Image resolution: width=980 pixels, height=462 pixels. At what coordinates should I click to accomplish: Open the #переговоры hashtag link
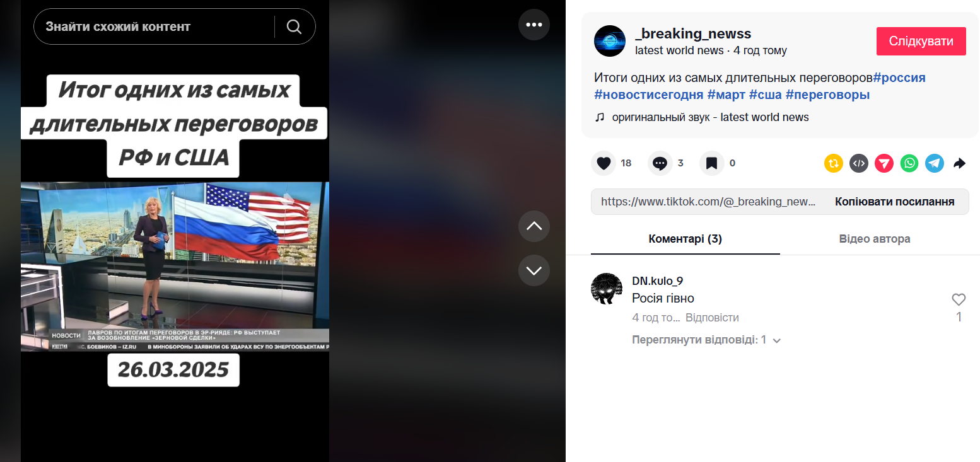(827, 95)
